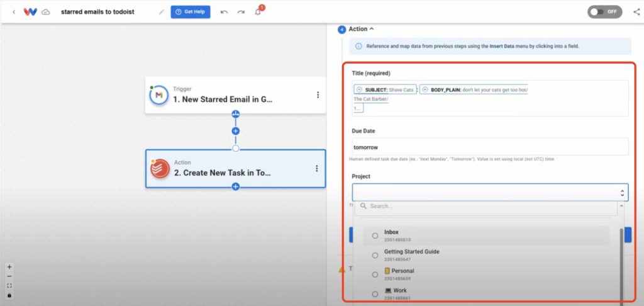Select the Personal project radio
This screenshot has height=306, width=644.
coord(375,275)
